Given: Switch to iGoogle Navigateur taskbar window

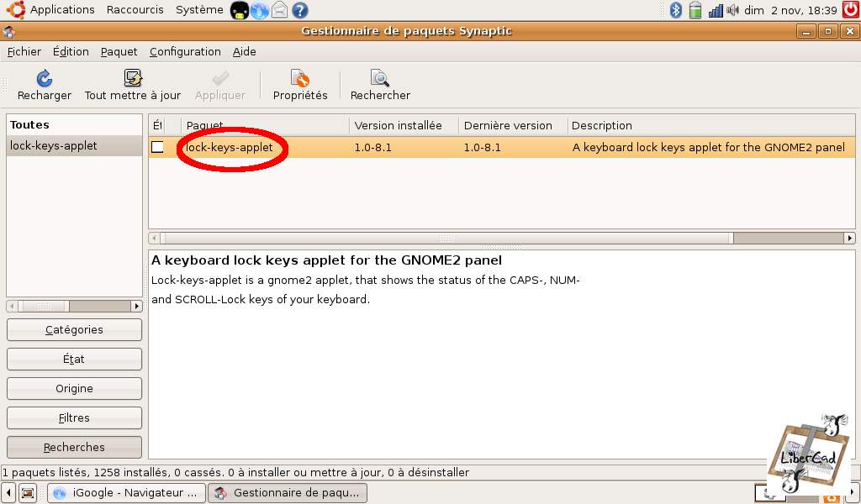Looking at the screenshot, I should (126, 492).
